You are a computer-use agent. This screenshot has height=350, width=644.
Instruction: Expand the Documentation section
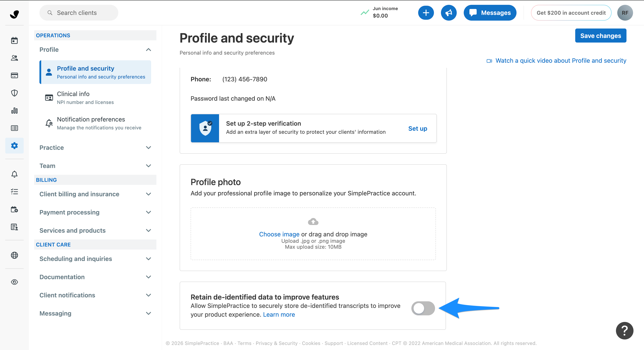coord(95,277)
